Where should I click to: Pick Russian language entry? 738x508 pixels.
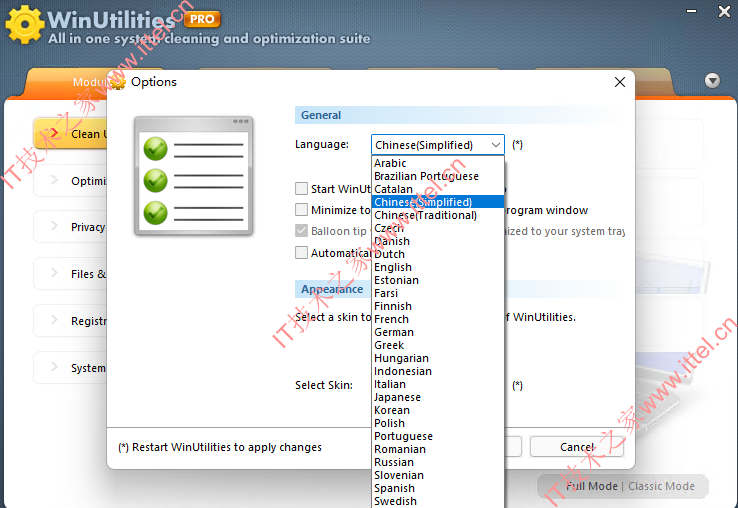pyautogui.click(x=438, y=462)
